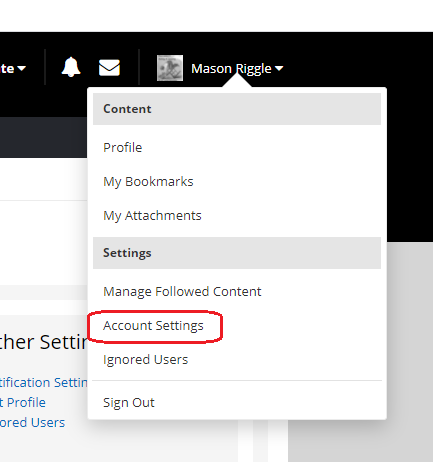The image size is (433, 462).
Task: Click Mason Riggle's avatar thumbnail
Action: point(170,68)
